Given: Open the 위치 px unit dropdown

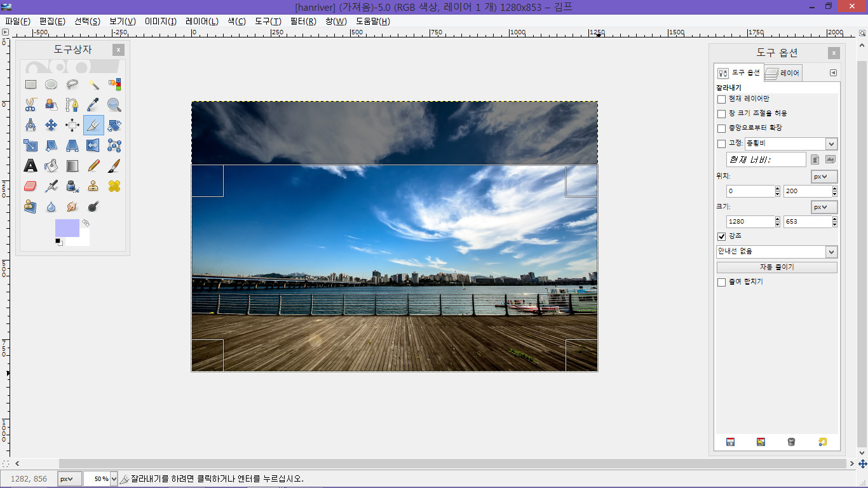Looking at the screenshot, I should click(x=824, y=177).
